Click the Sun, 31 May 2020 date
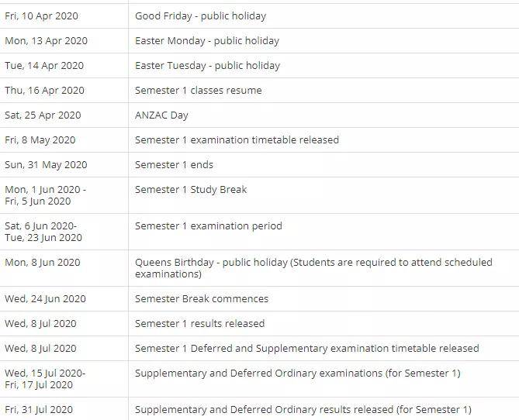Viewport: 519px width, 420px height. (x=46, y=165)
